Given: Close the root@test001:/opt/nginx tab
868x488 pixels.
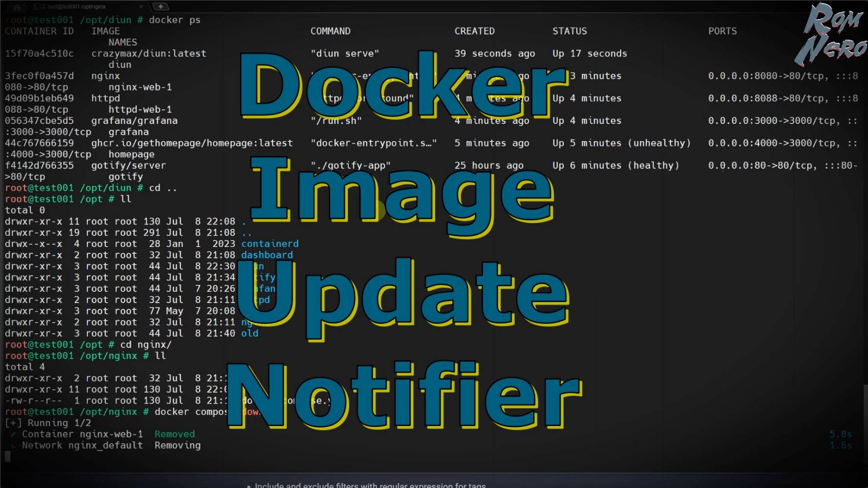Looking at the screenshot, I should tap(141, 7).
